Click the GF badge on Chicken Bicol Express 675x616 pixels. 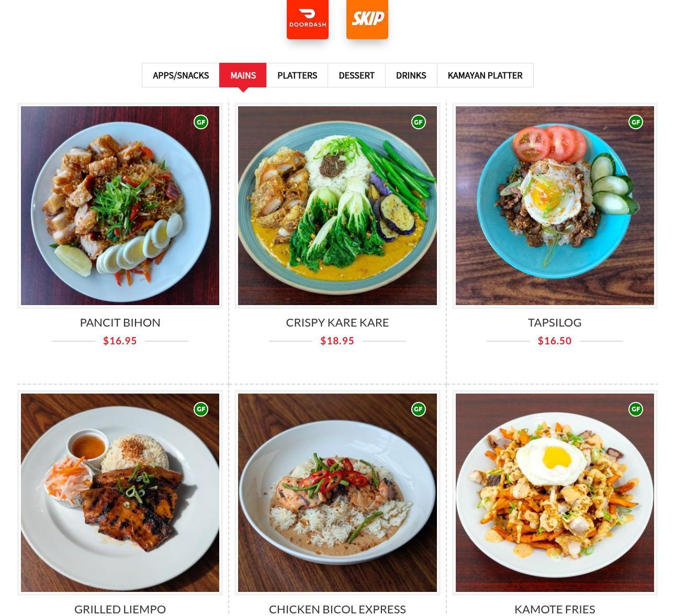pyautogui.click(x=418, y=409)
